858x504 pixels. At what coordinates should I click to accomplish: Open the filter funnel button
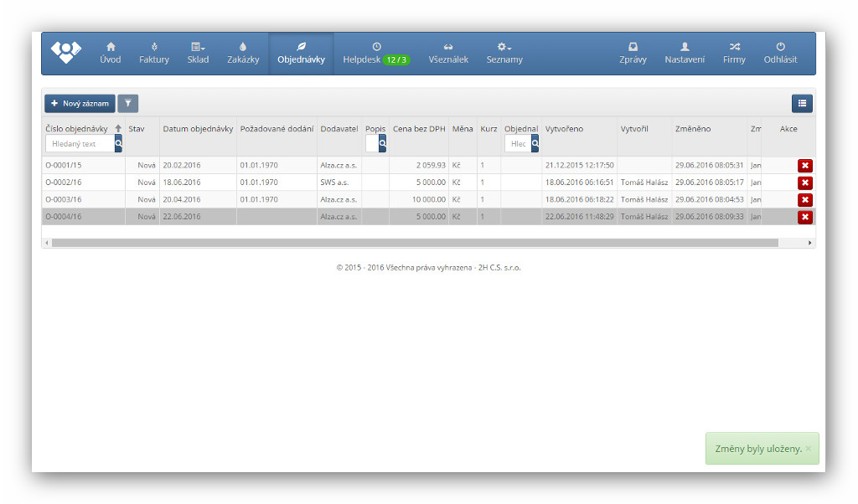tap(128, 103)
